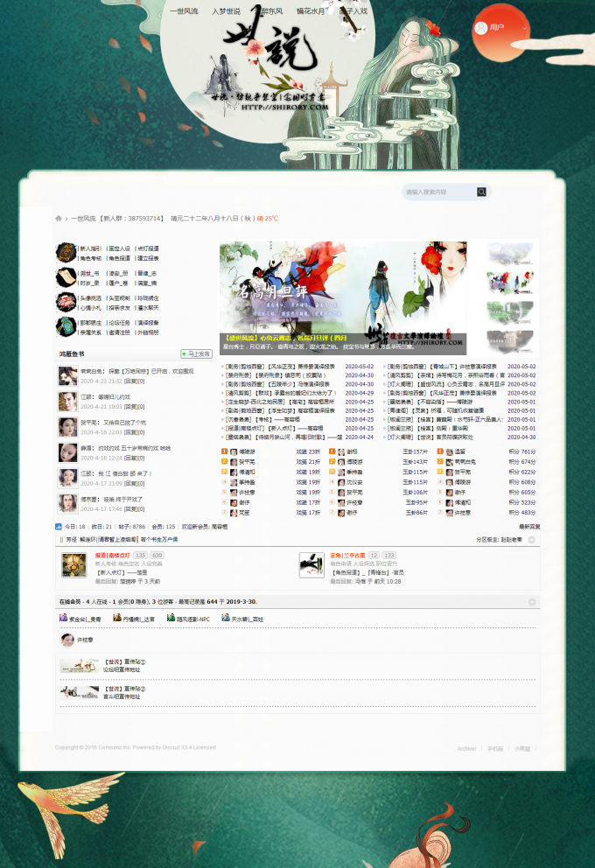This screenshot has height=868, width=595.
Task: Open the Archiver footer link
Action: click(x=466, y=748)
